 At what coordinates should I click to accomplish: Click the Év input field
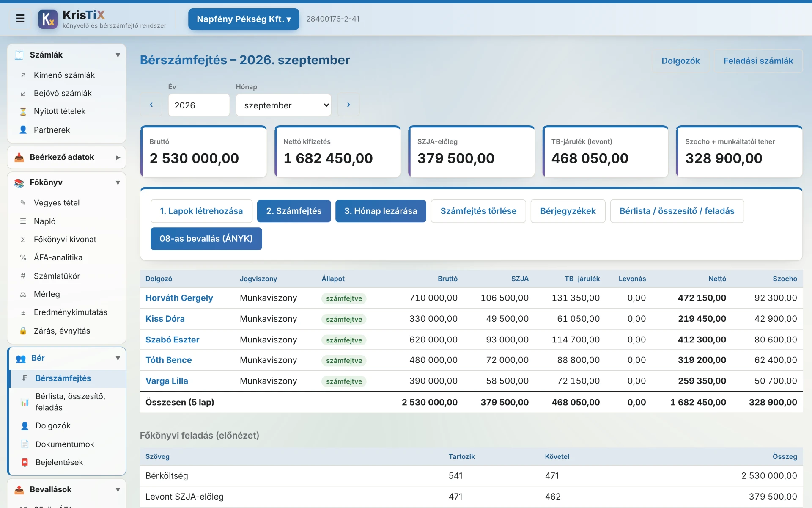coord(199,105)
